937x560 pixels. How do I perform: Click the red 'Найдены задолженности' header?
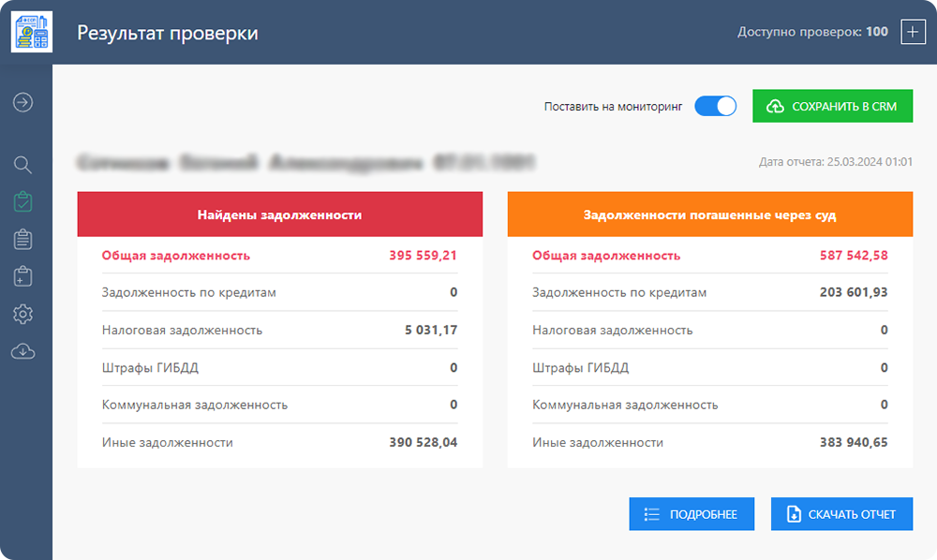pos(279,214)
